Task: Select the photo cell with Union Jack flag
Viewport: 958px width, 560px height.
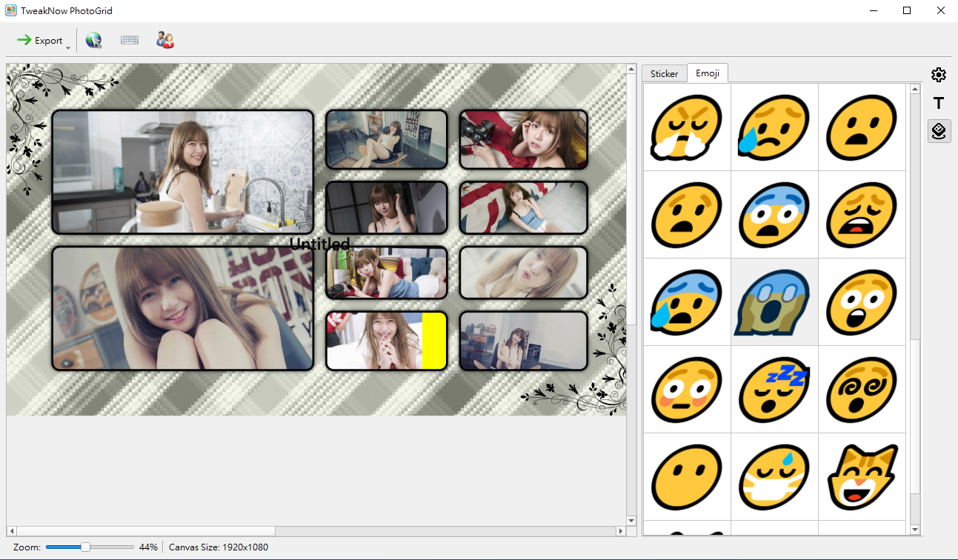Action: 523,207
